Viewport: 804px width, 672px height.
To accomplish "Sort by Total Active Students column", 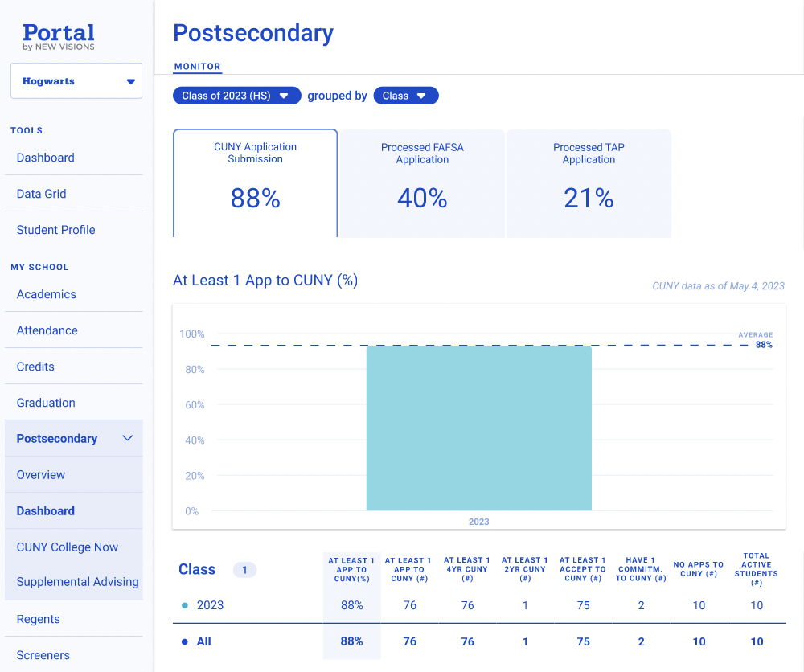I will (x=756, y=569).
